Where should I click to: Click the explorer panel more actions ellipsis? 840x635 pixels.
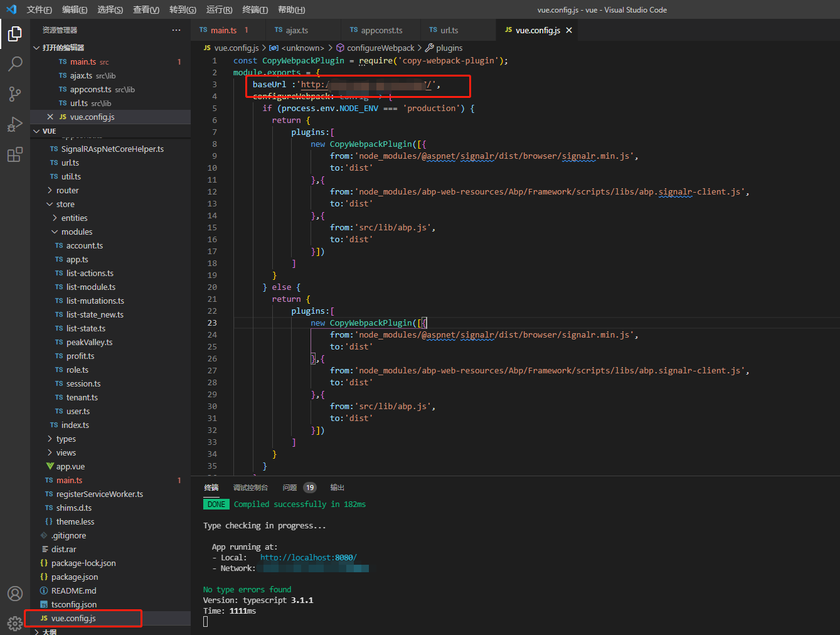pos(176,30)
